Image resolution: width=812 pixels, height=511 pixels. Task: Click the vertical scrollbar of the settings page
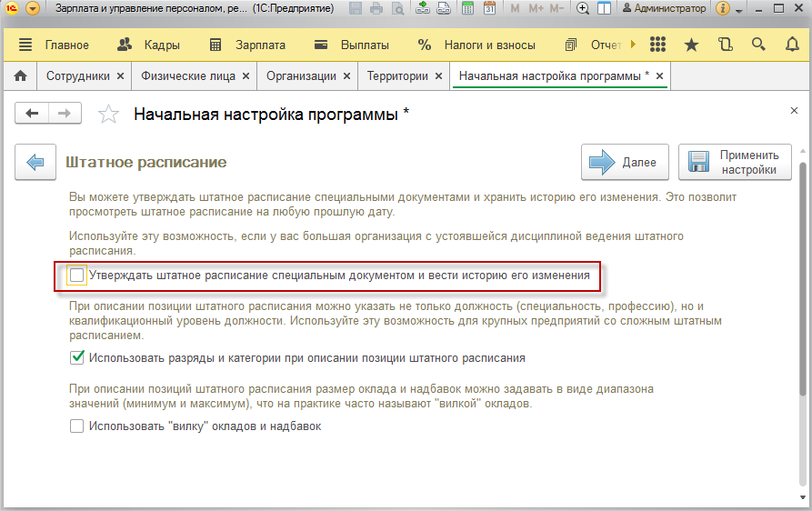pos(802,273)
